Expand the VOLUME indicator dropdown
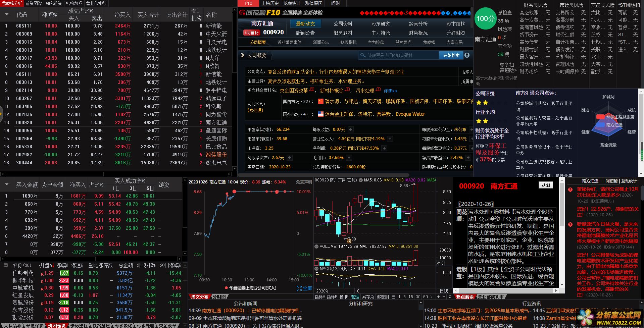The width and height of the screenshot is (644, 328). (316, 247)
